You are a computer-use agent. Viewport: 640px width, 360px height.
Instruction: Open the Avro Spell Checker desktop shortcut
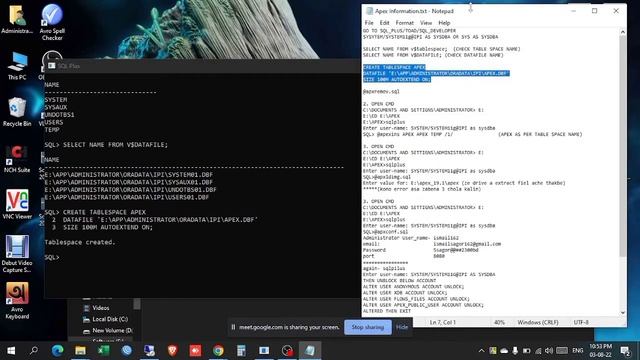tap(52, 22)
